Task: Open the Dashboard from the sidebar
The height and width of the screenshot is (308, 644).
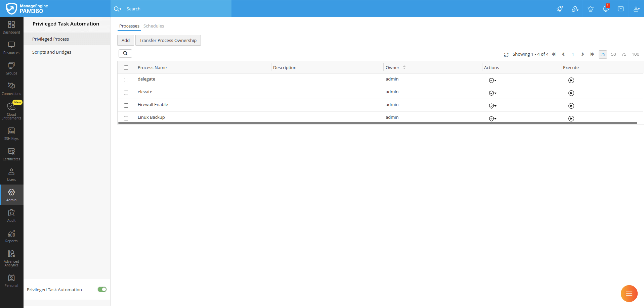Action: [x=11, y=27]
